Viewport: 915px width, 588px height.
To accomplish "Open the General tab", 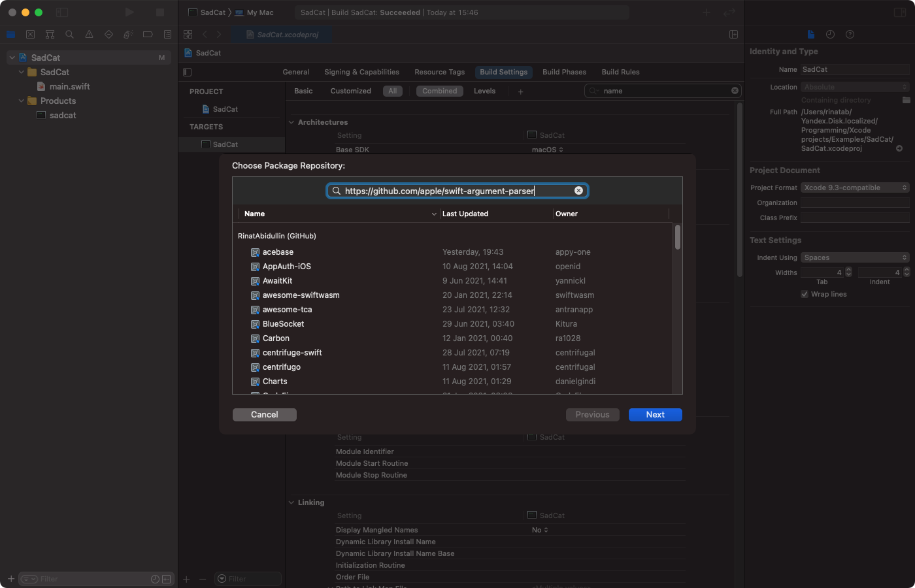I will (x=296, y=72).
